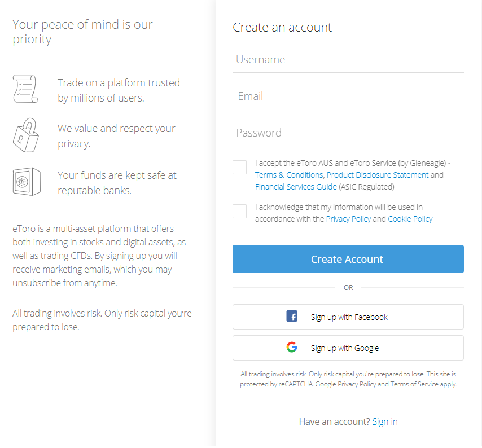Focus the Username input field
The image size is (482, 448).
click(x=348, y=60)
